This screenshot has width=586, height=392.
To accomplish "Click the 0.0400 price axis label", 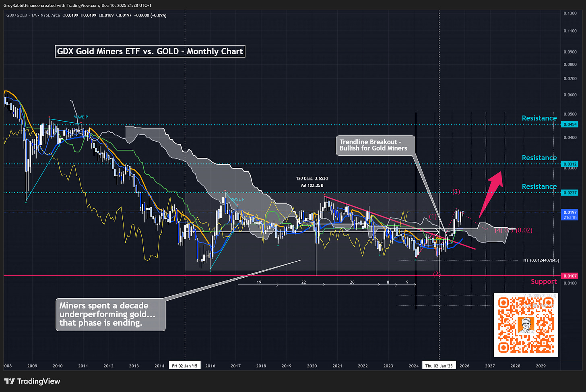I will point(570,137).
